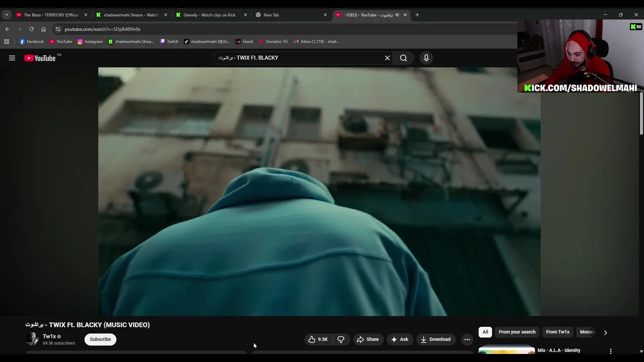
Task: Start voice search with microphone icon
Action: click(x=426, y=58)
